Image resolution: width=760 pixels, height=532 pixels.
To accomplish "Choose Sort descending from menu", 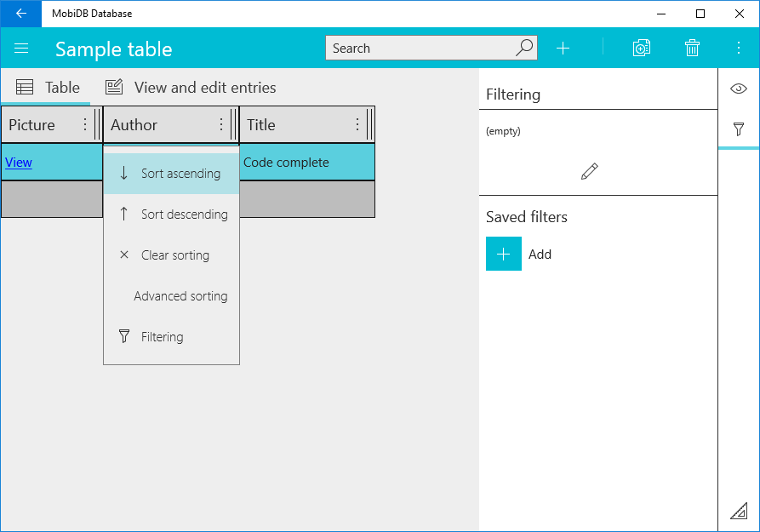I will coord(172,215).
